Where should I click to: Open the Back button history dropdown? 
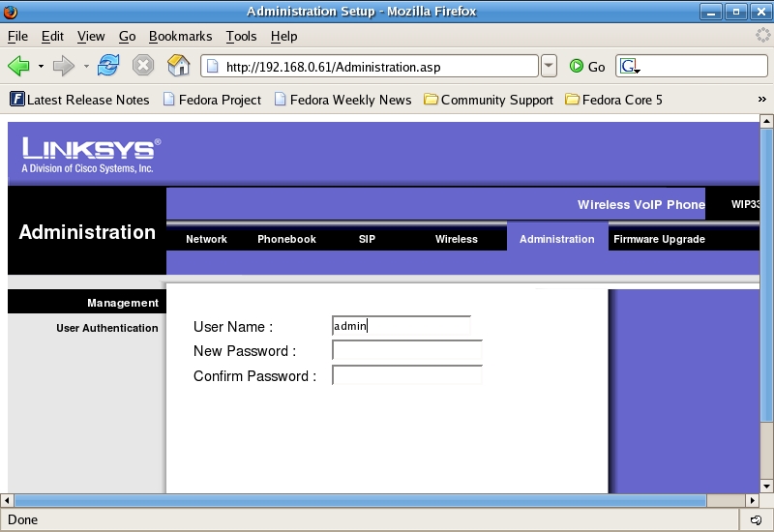click(41, 66)
